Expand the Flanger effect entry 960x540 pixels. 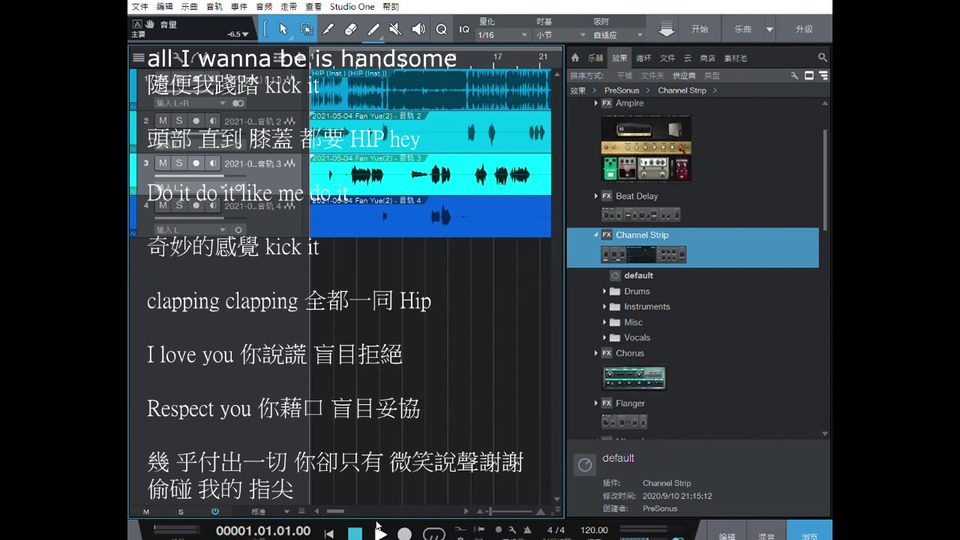[x=596, y=403]
